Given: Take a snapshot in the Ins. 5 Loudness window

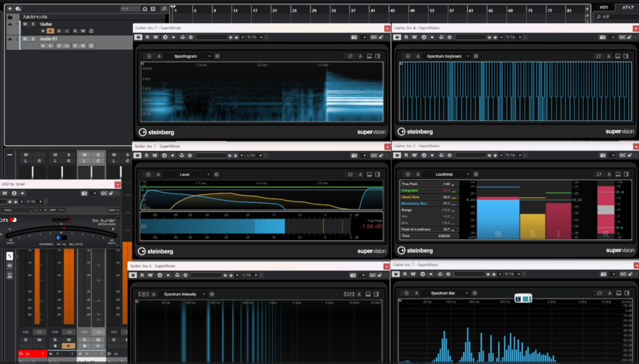Looking at the screenshot, I should point(603,155).
